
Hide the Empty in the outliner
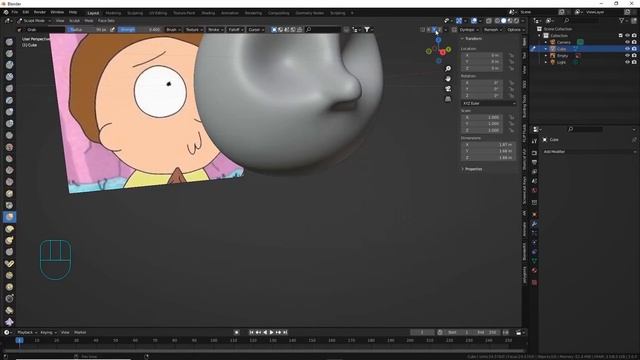tap(627, 56)
